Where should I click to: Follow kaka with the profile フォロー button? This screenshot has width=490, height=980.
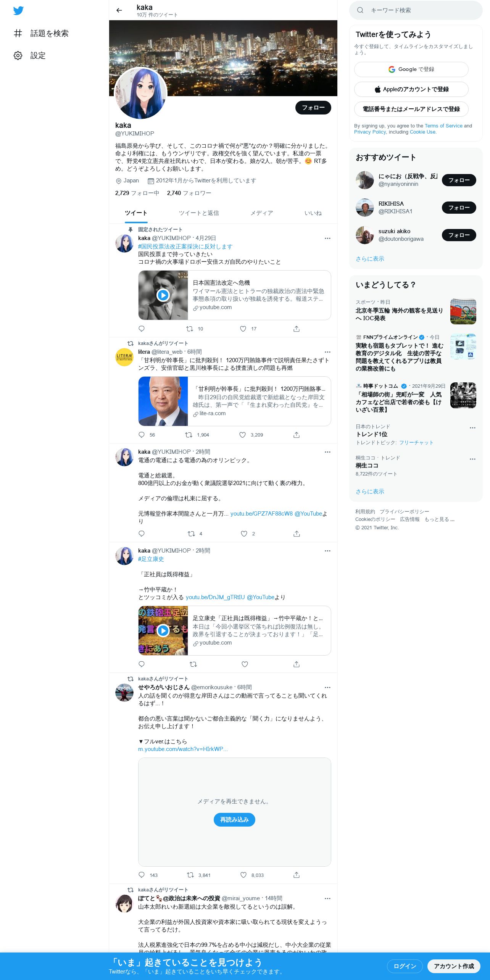point(313,108)
